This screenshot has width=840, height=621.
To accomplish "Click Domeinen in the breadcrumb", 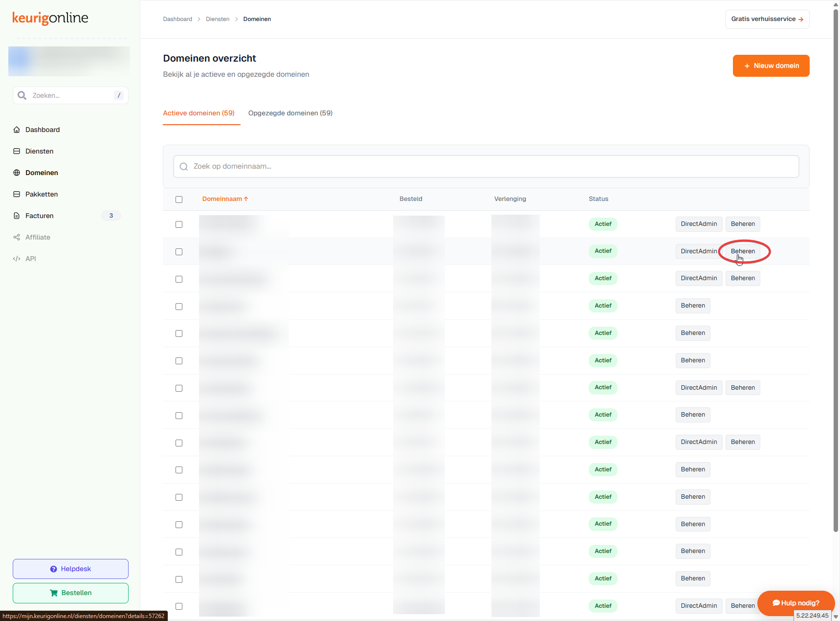I will tap(257, 19).
